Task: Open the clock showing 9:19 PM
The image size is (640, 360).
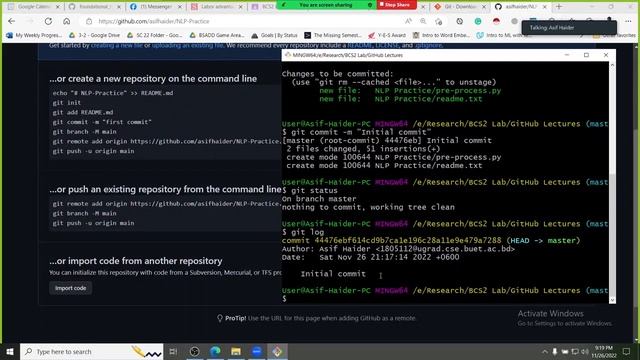Action: pyautogui.click(x=604, y=351)
